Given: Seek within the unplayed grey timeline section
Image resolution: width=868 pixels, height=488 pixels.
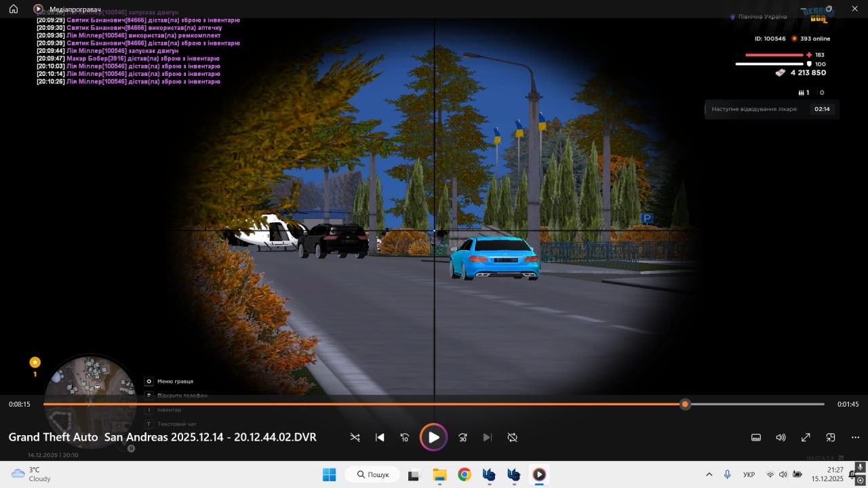Looking at the screenshot, I should point(757,404).
